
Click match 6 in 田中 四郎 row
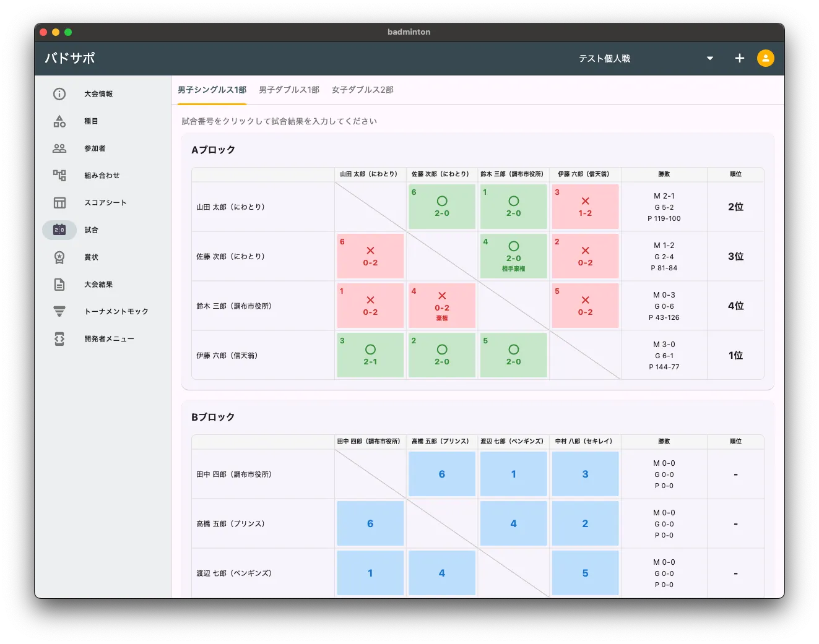pos(442,474)
